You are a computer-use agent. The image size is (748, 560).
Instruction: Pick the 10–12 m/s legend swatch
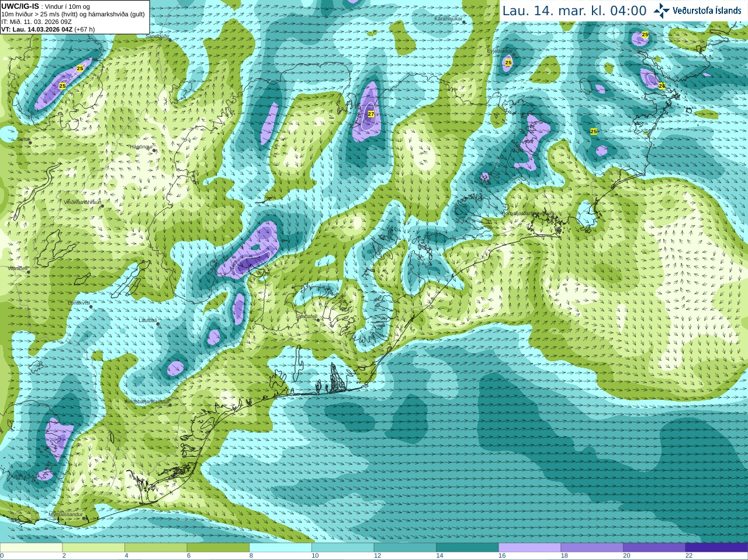342,548
